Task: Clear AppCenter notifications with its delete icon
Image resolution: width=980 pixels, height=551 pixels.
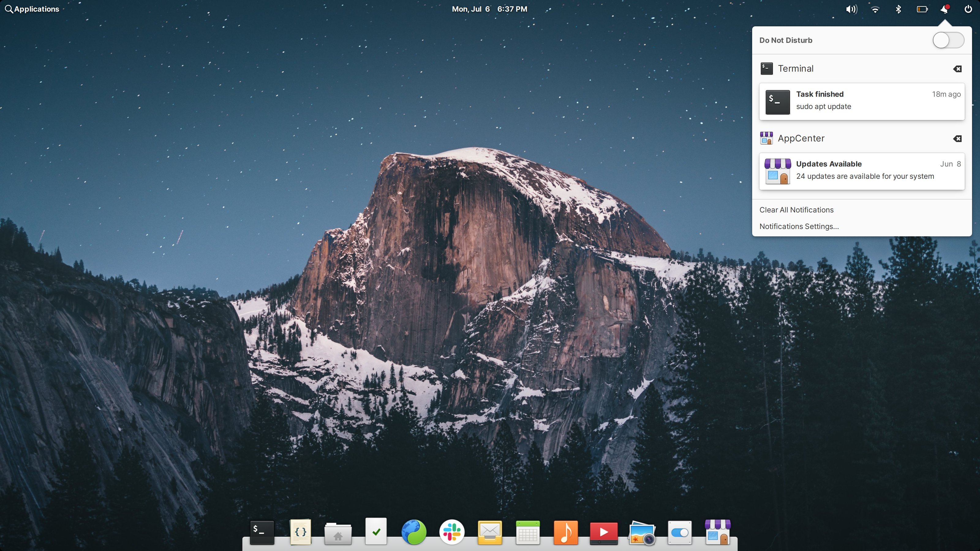Action: pos(957,139)
